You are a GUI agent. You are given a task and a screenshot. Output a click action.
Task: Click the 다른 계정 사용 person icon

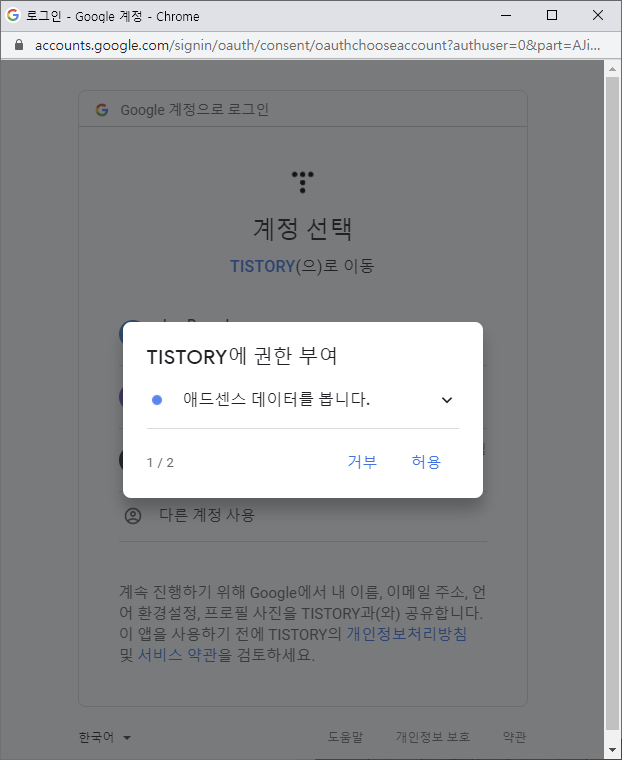(133, 516)
